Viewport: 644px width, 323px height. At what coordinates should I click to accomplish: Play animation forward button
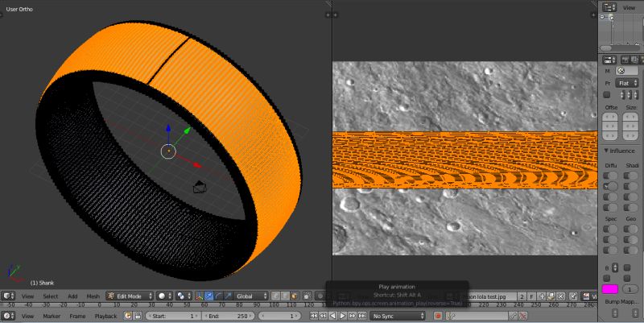[x=342, y=316]
